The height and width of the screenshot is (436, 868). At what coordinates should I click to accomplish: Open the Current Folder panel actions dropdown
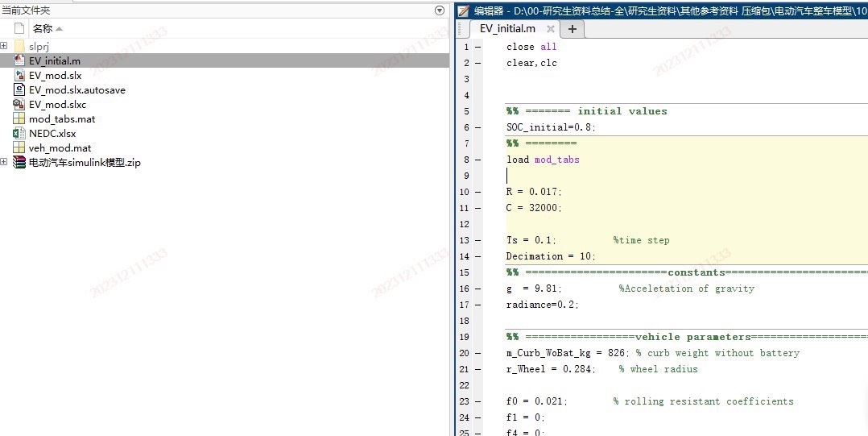tap(440, 10)
